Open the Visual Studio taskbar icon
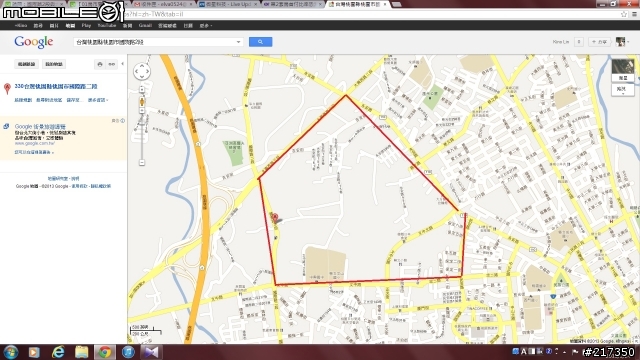The image size is (640, 360). [151, 352]
